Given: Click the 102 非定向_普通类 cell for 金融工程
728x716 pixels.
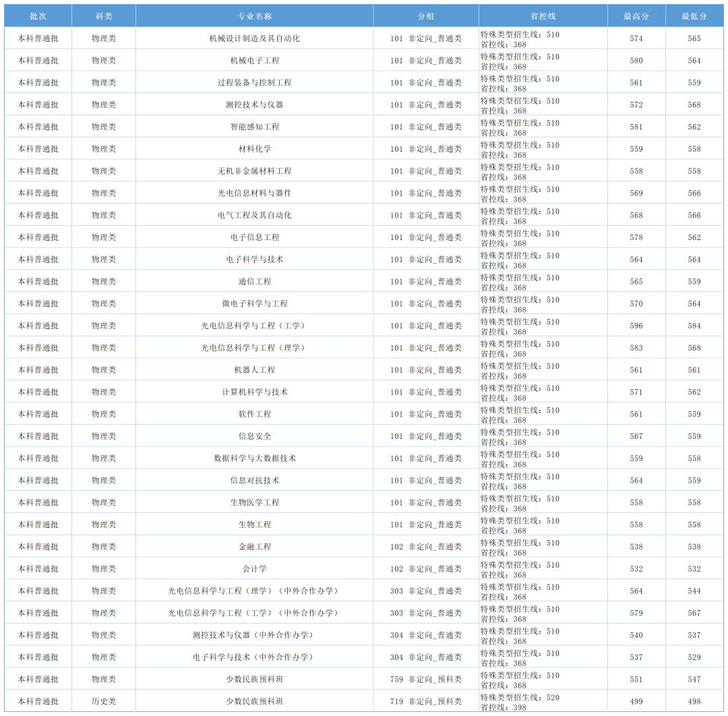Looking at the screenshot, I should 426,547.
